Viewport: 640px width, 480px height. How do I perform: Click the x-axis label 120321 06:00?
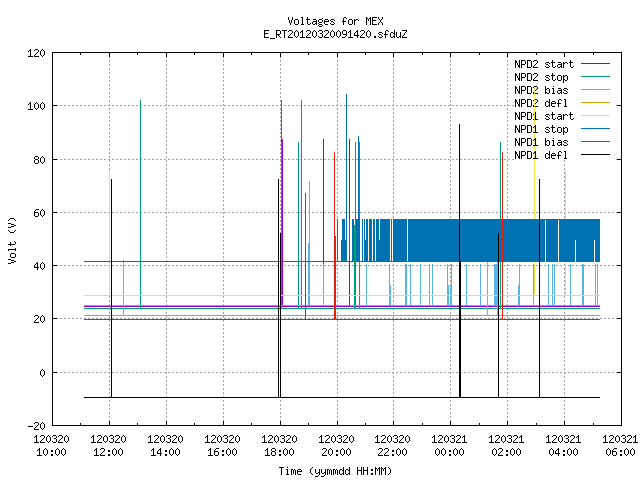click(x=620, y=446)
